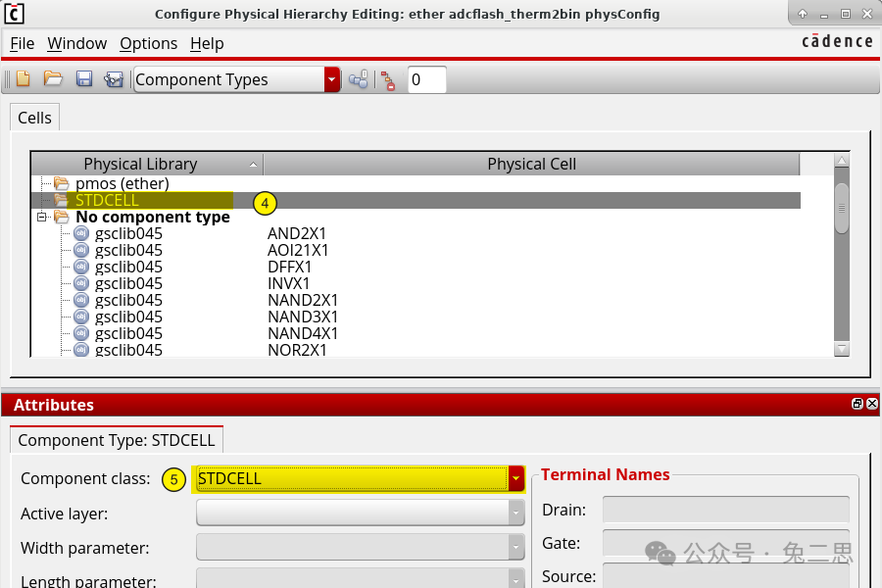Screen dimensions: 882x588
Task: Click the Cadence app icon in title bar
Action: 14,14
